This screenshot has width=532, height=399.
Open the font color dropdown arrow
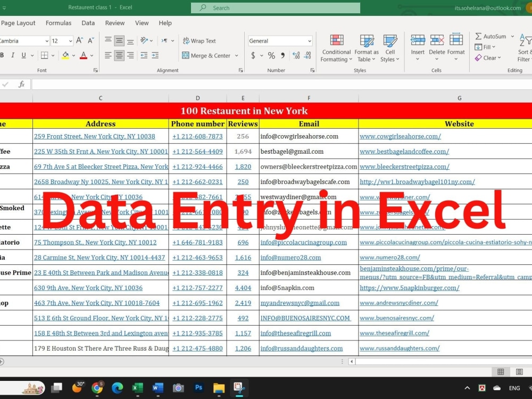[92, 55]
